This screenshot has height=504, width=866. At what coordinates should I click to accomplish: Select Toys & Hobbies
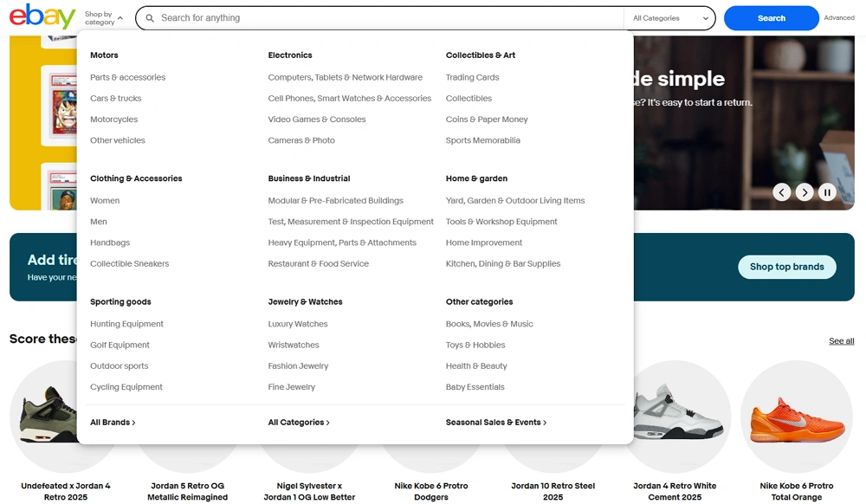coord(475,345)
